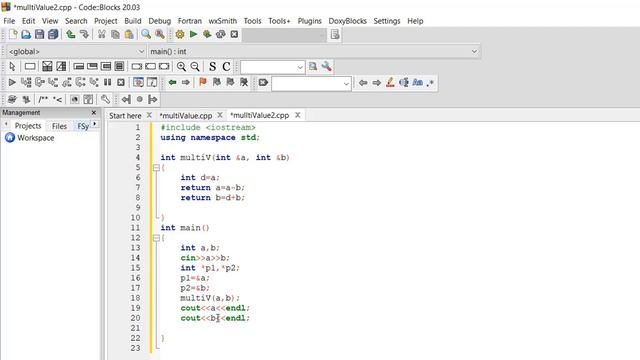The width and height of the screenshot is (640, 360).
Task: Open the DoxyBlocks menu
Action: [x=347, y=21]
